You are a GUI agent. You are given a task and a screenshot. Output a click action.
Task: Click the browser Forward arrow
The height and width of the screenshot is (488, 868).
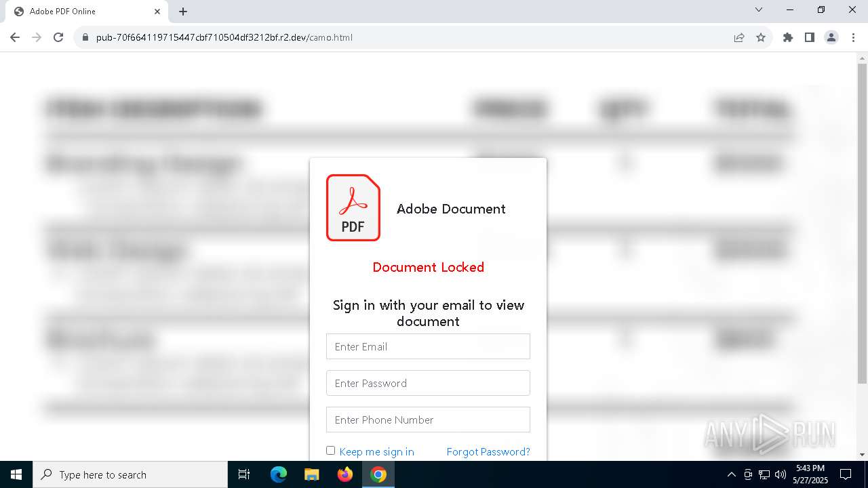(37, 37)
